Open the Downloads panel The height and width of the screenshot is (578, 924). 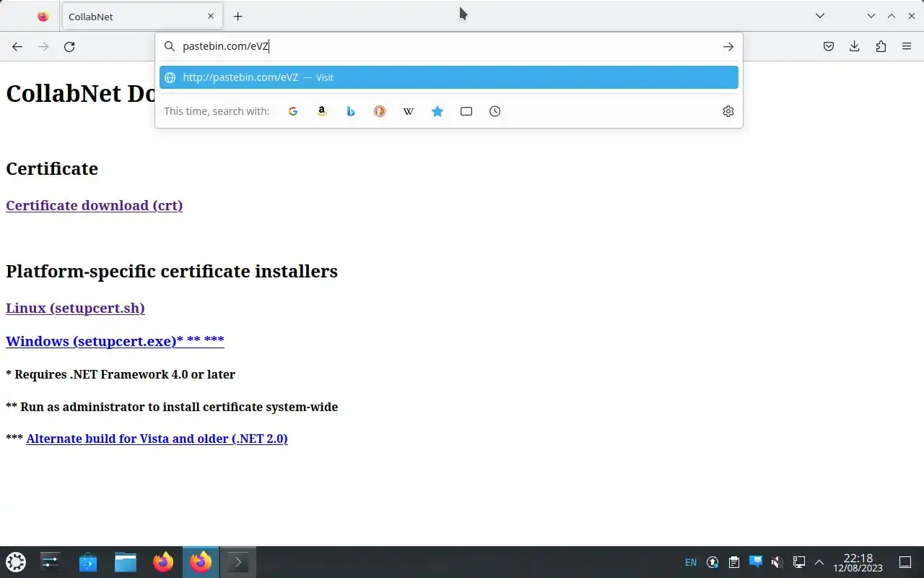click(855, 46)
